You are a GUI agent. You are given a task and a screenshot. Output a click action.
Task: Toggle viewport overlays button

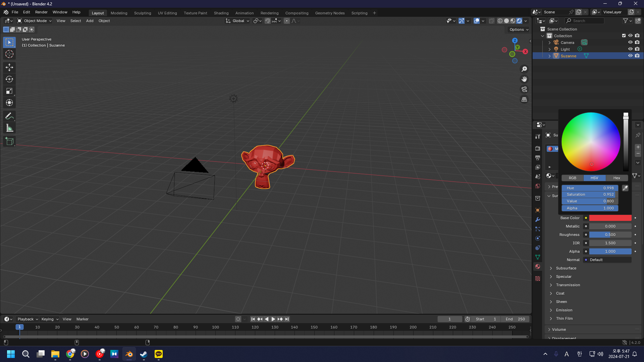pyautogui.click(x=477, y=21)
